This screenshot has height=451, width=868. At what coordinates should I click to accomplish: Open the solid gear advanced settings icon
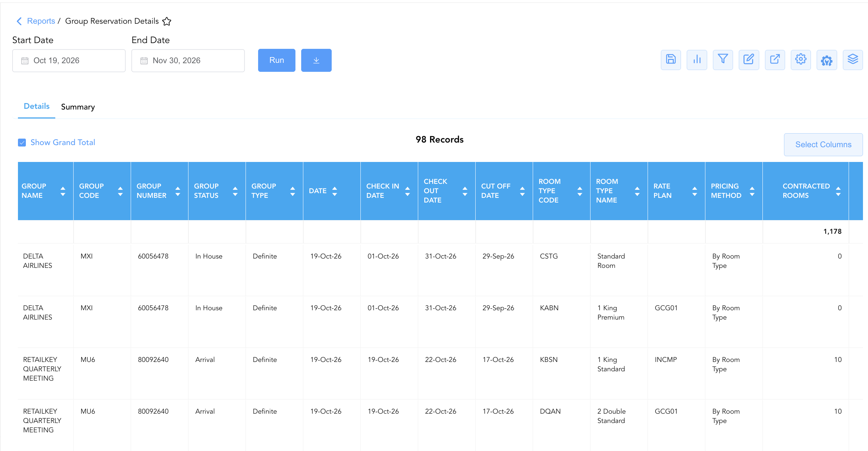tap(827, 60)
